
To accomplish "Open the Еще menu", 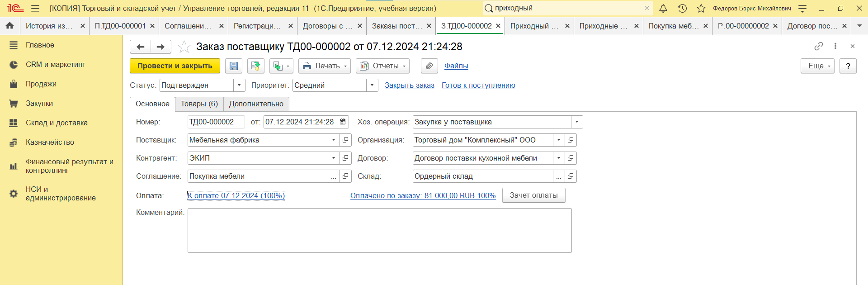I will (x=818, y=66).
